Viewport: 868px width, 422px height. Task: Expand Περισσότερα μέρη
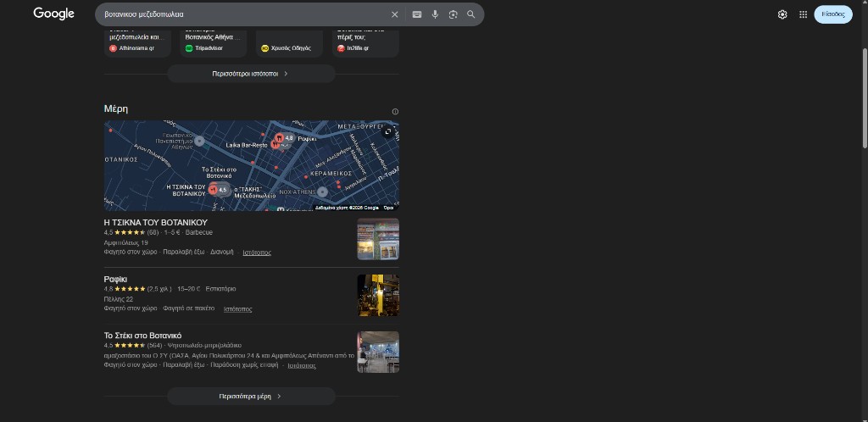(251, 397)
